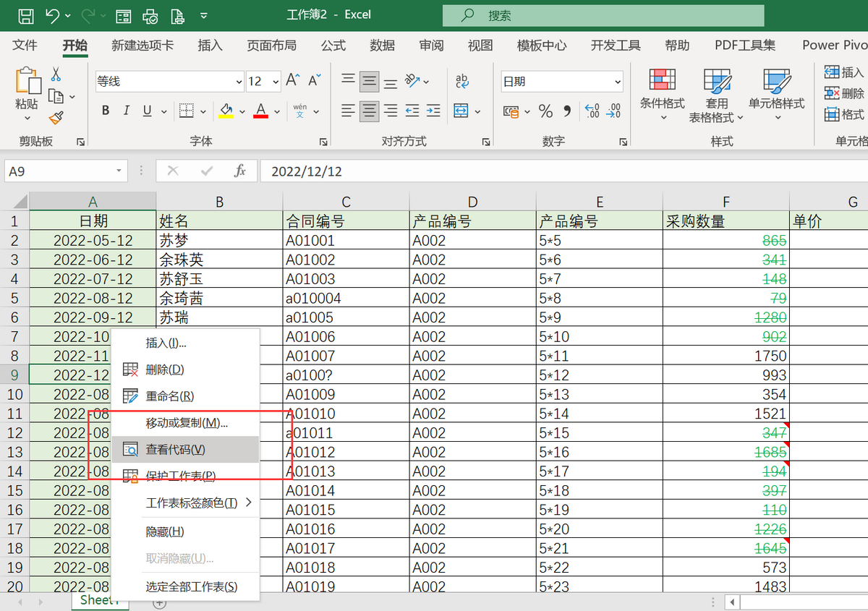Align text to the top
Image resolution: width=868 pixels, height=611 pixels.
(349, 80)
